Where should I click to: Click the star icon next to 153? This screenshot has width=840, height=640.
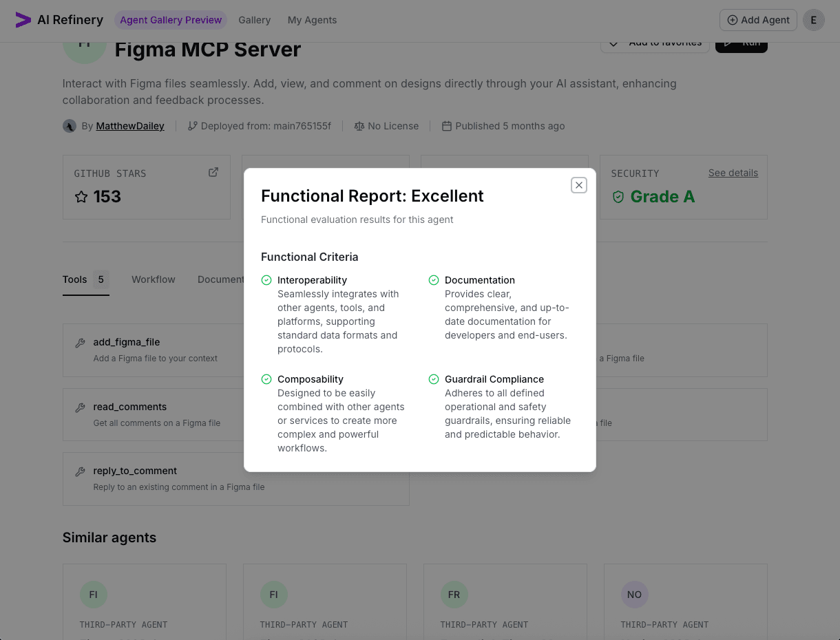point(81,197)
